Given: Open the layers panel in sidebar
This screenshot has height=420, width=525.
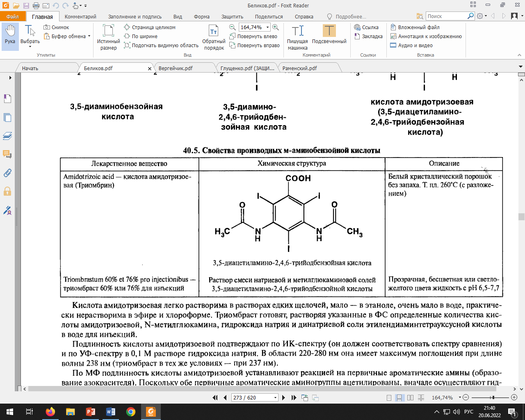Looking at the screenshot, I should [x=7, y=136].
